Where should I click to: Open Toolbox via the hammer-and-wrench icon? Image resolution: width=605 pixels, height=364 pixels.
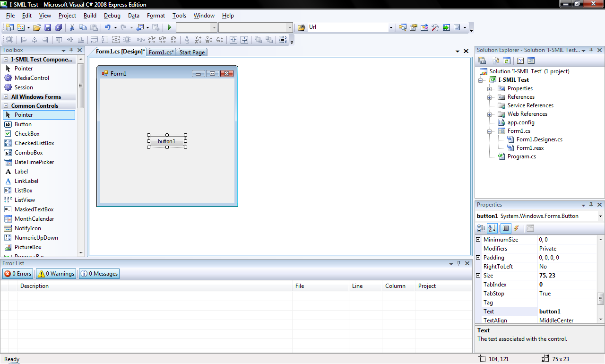tap(435, 27)
